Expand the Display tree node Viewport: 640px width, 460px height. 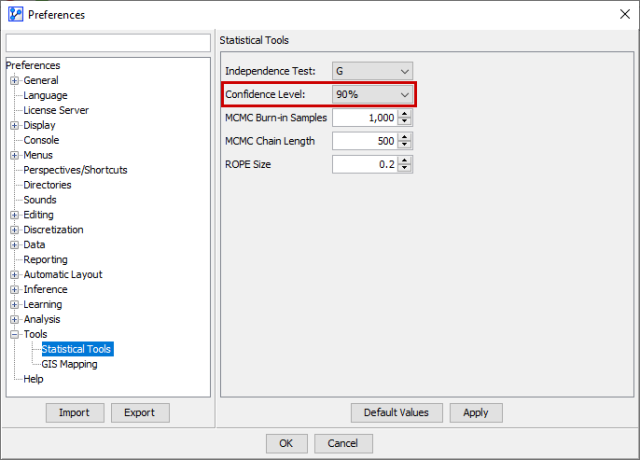15,125
